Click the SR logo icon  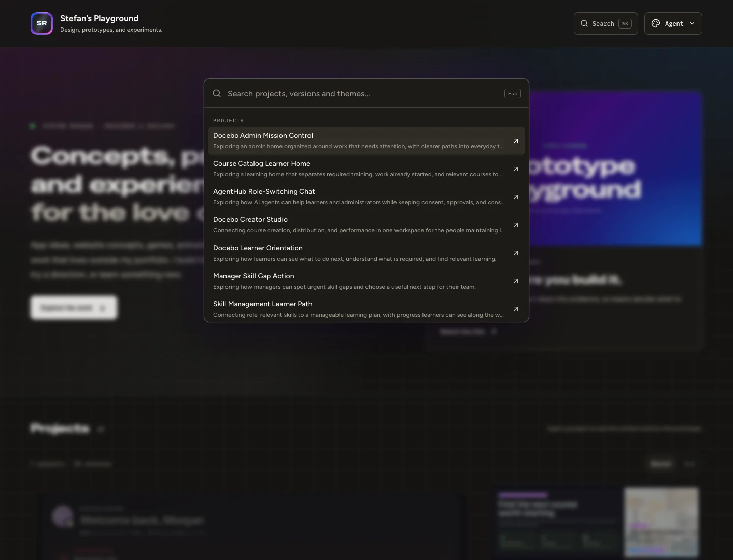[x=42, y=23]
